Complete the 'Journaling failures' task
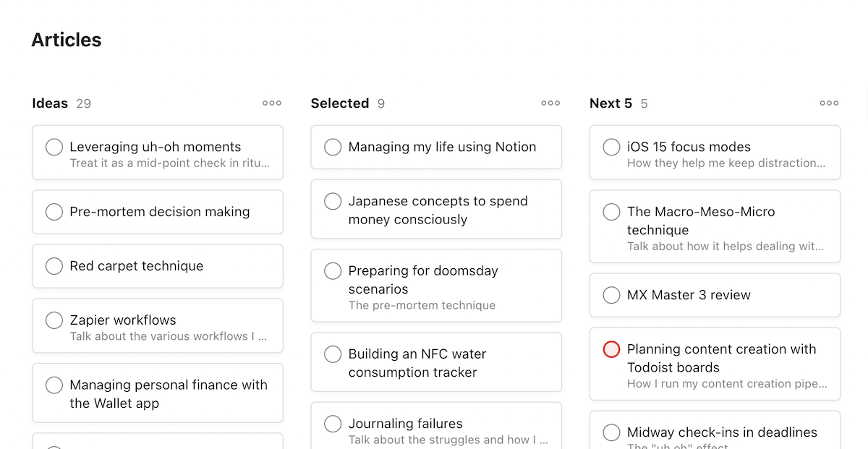This screenshot has height=449, width=868. click(x=333, y=424)
